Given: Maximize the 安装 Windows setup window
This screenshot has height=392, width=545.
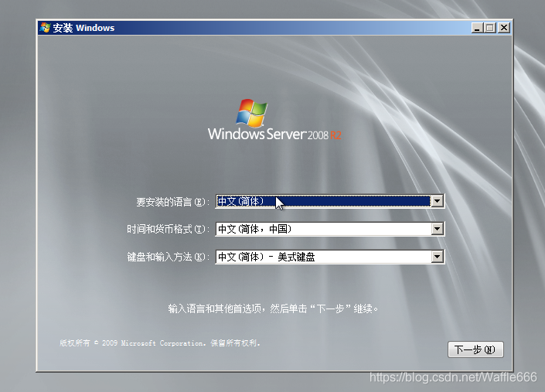Looking at the screenshot, I should pos(490,28).
